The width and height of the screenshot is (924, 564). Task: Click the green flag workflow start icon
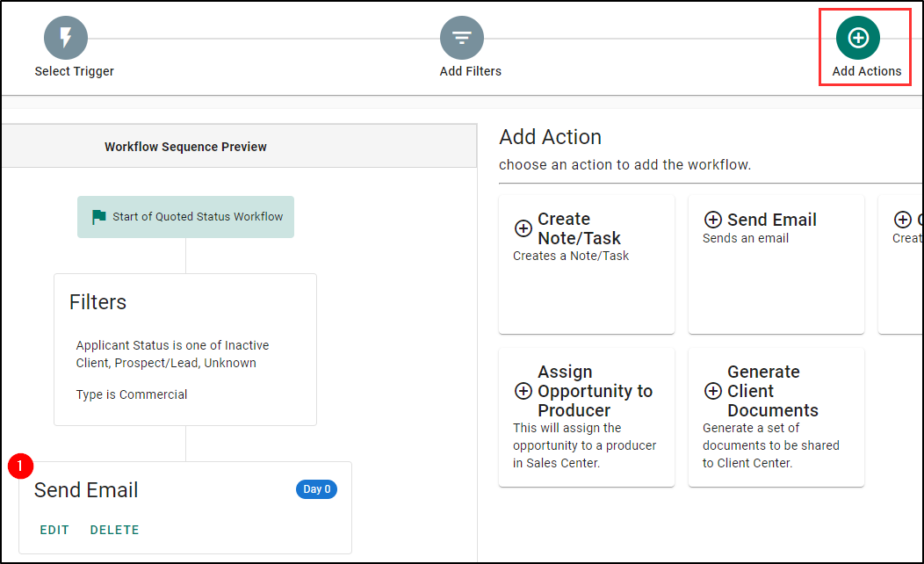point(99,217)
